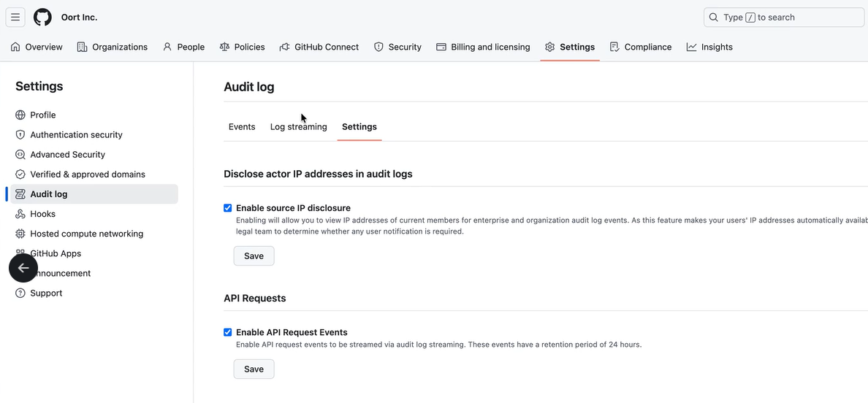The height and width of the screenshot is (403, 868).
Task: Go to the Organizations top navigation tab
Action: [x=113, y=47]
